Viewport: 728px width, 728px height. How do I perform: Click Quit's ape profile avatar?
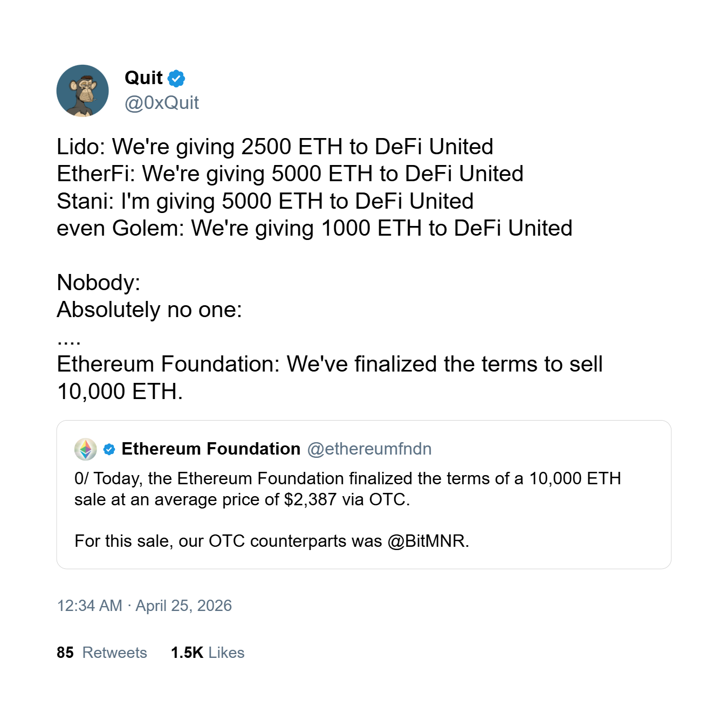[83, 91]
